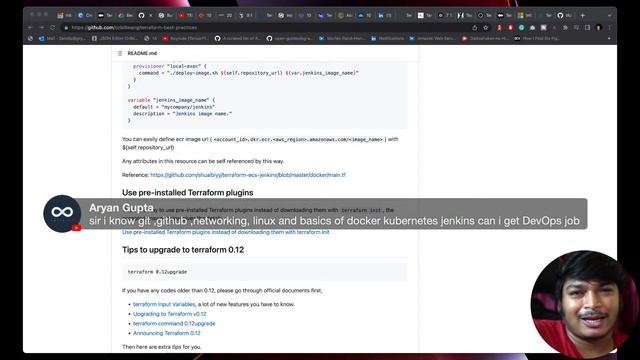Open the Mail bookmark
This screenshot has width=640, height=360.
(62, 38)
